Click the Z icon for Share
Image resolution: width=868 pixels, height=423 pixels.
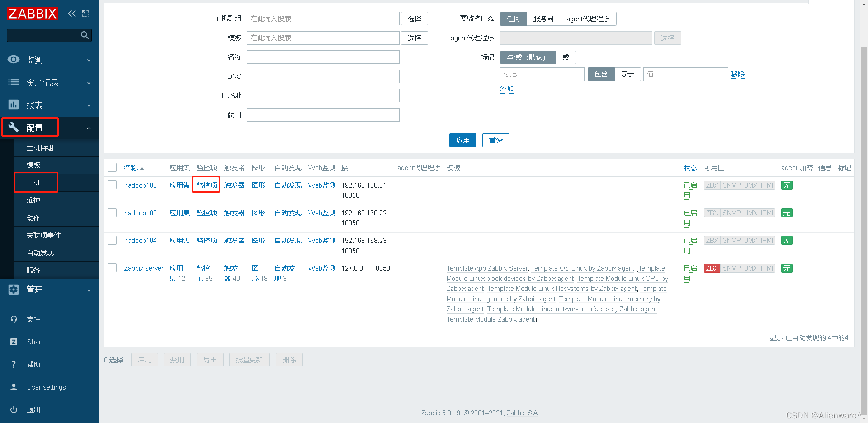(14, 342)
